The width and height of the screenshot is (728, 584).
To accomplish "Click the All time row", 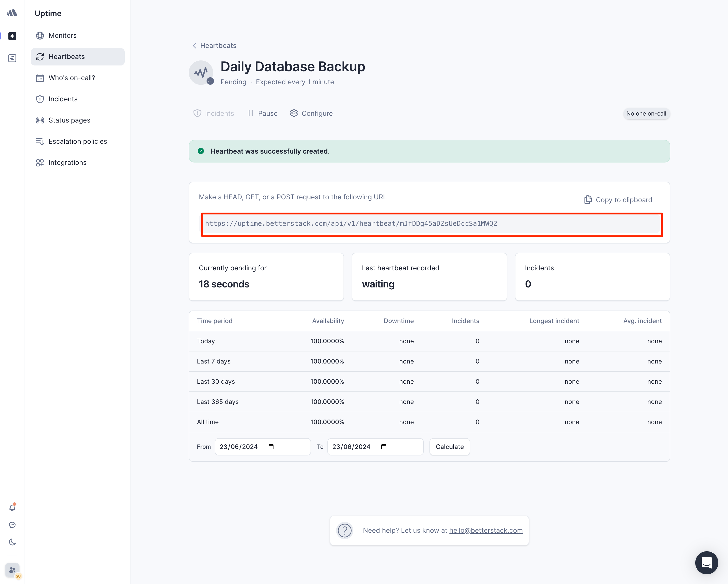I will [x=429, y=422].
